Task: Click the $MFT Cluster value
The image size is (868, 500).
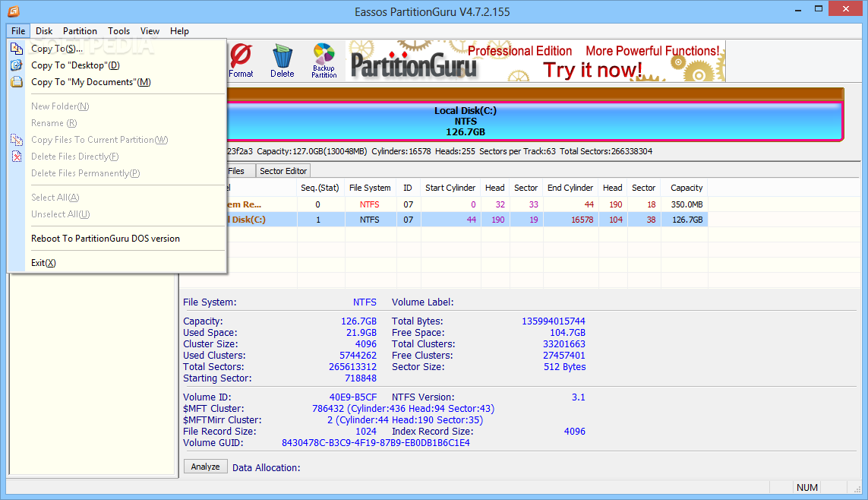Action: [x=403, y=409]
